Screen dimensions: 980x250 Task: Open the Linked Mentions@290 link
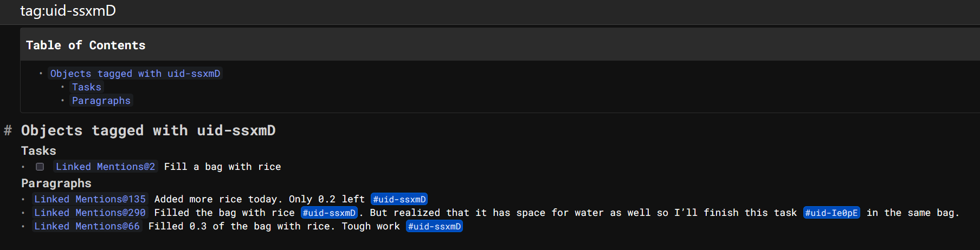point(90,213)
